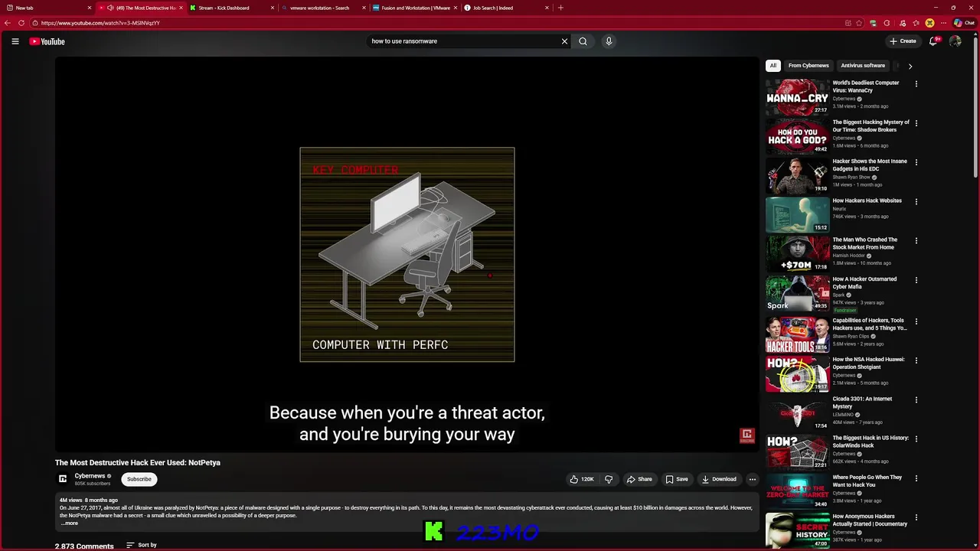Open the browser profile avatar
980x551 pixels.
click(x=929, y=23)
